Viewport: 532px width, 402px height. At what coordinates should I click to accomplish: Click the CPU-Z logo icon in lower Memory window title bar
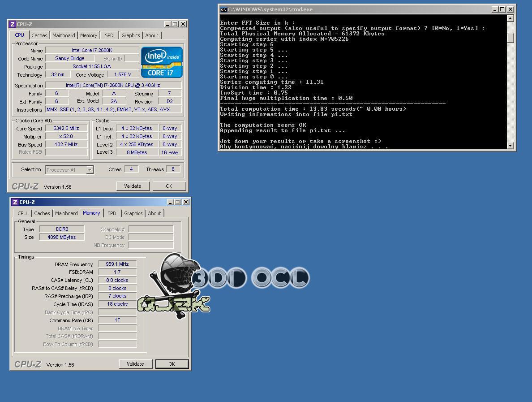(15, 202)
